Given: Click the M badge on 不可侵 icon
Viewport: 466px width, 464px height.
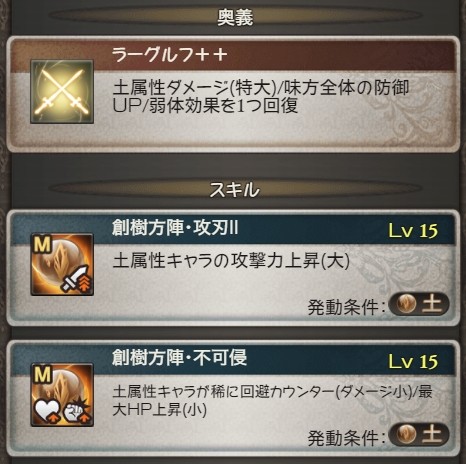Looking at the screenshot, I should (42, 376).
